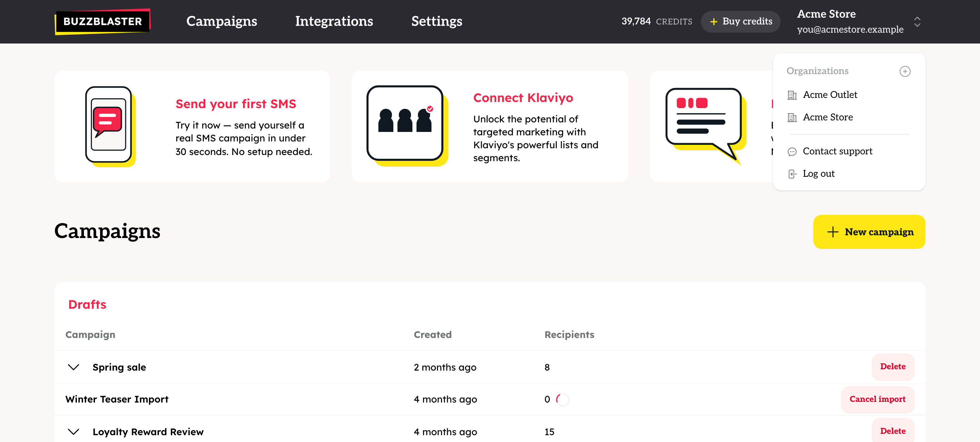The image size is (980, 442).
Task: Expand the Loyalty Reward Review row
Action: (x=73, y=431)
